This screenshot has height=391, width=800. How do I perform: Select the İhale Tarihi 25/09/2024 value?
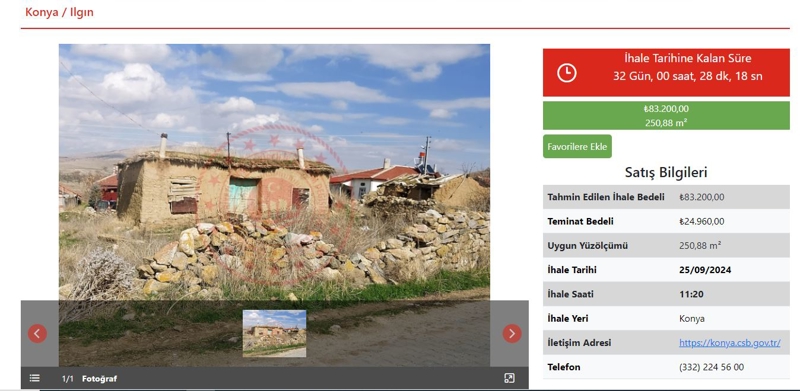705,270
